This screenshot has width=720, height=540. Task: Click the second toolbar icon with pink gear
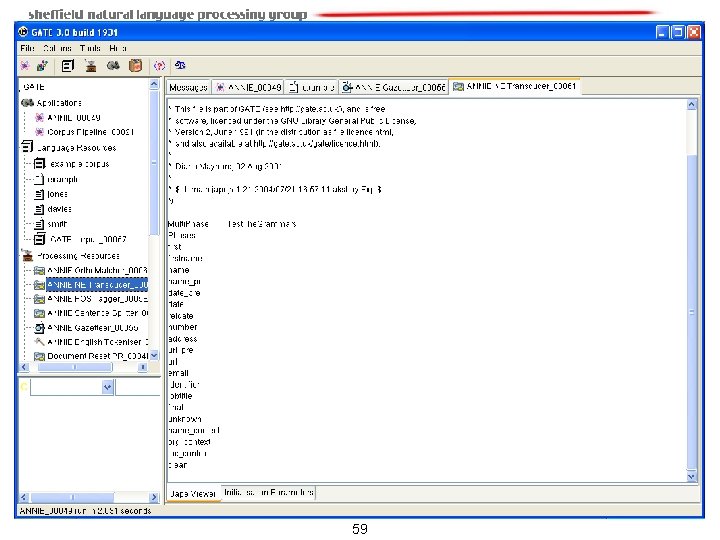coord(42,66)
